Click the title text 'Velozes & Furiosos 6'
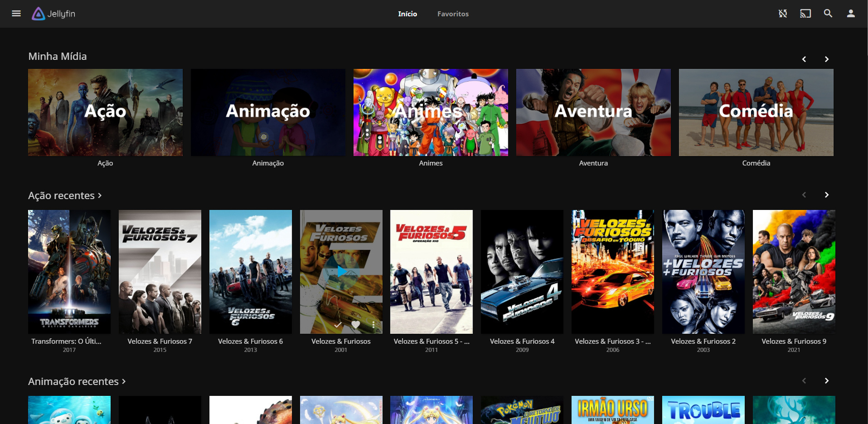 [251, 341]
